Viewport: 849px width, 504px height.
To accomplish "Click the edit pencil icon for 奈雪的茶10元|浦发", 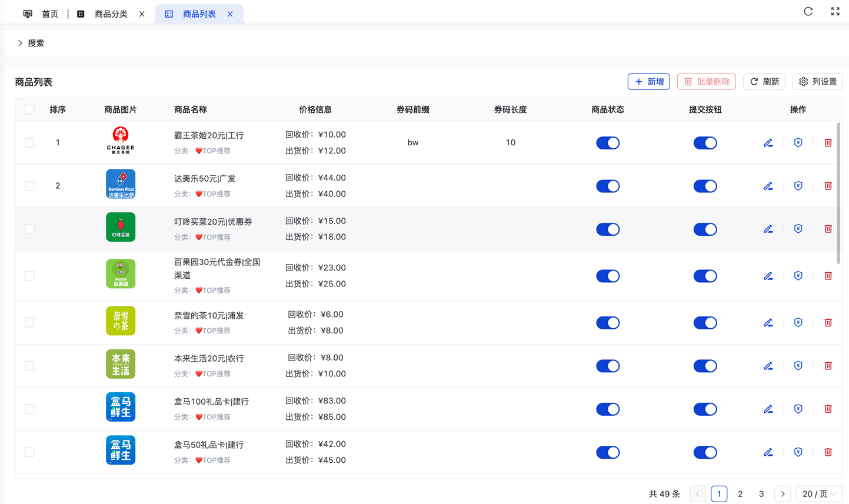I will [x=768, y=323].
